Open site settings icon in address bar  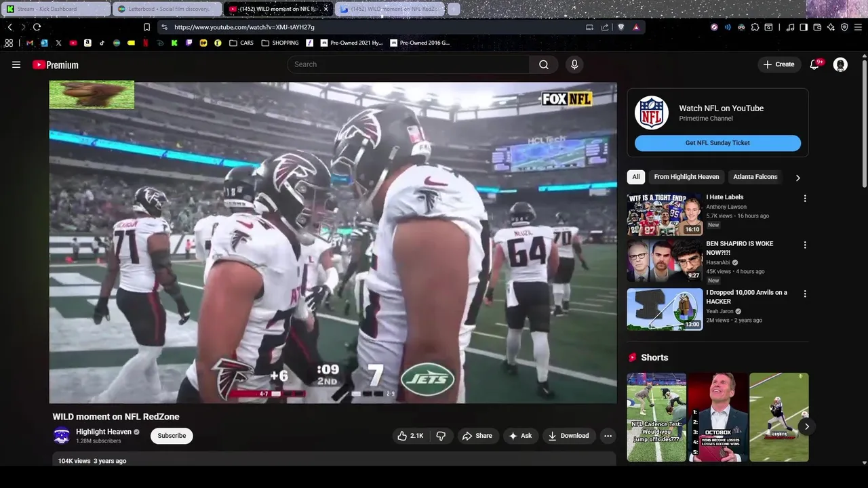(x=164, y=27)
